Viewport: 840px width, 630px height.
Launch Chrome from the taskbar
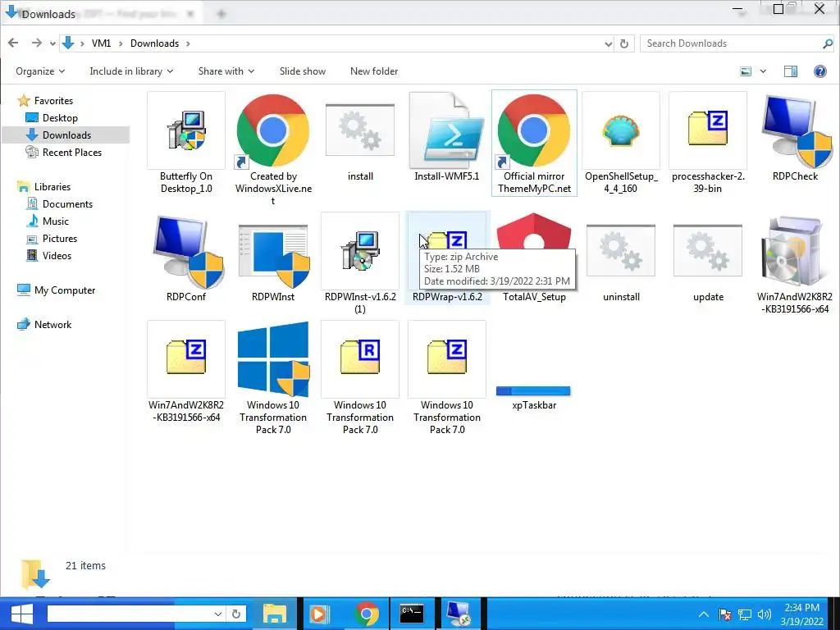[x=367, y=614]
